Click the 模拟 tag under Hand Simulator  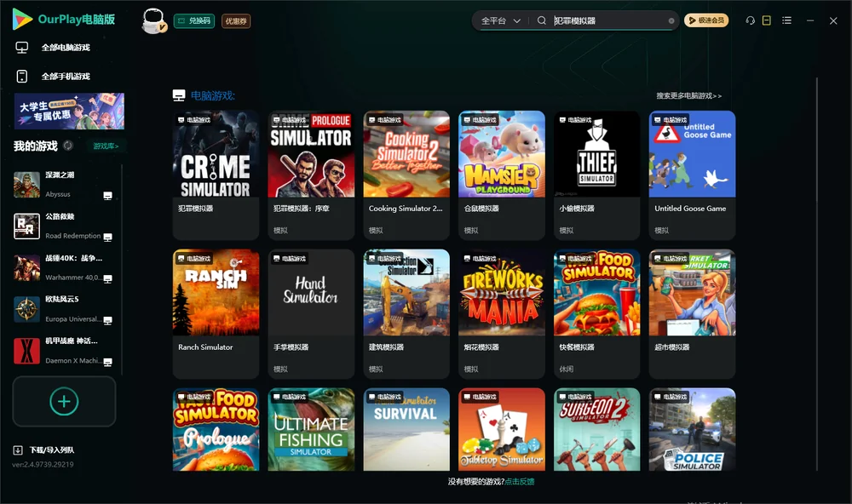(280, 369)
